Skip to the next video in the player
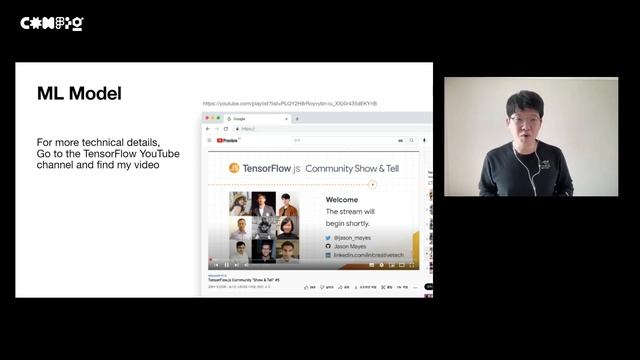 point(236,265)
